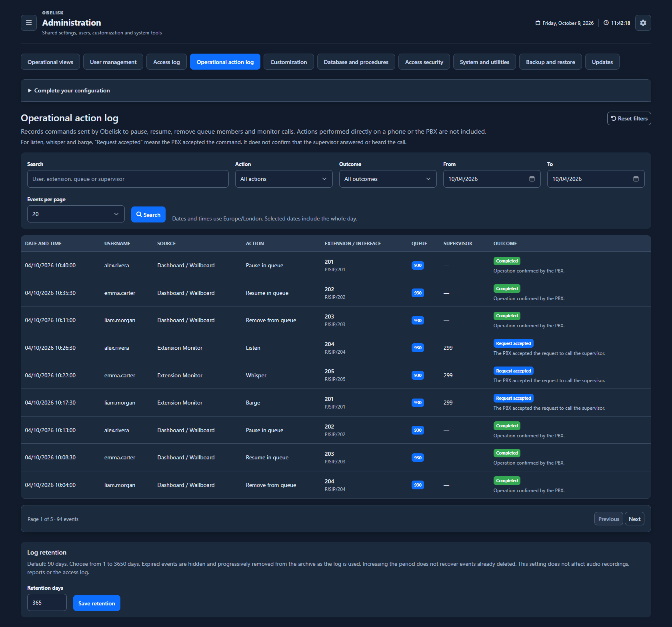Click the blue Search button

point(148,214)
